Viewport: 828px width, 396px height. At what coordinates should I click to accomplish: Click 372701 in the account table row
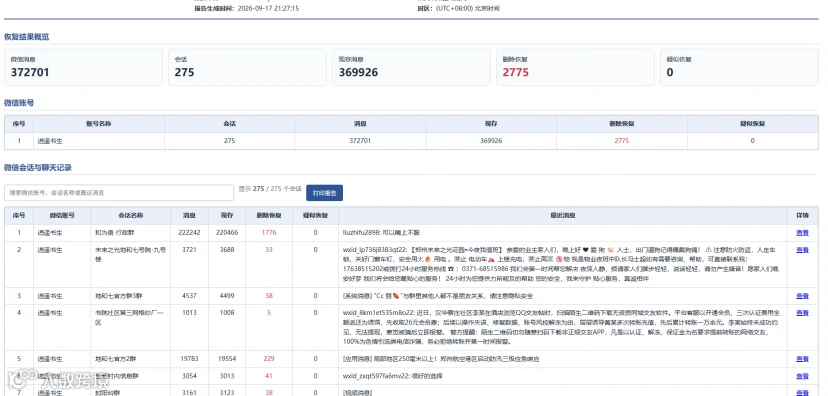point(360,141)
